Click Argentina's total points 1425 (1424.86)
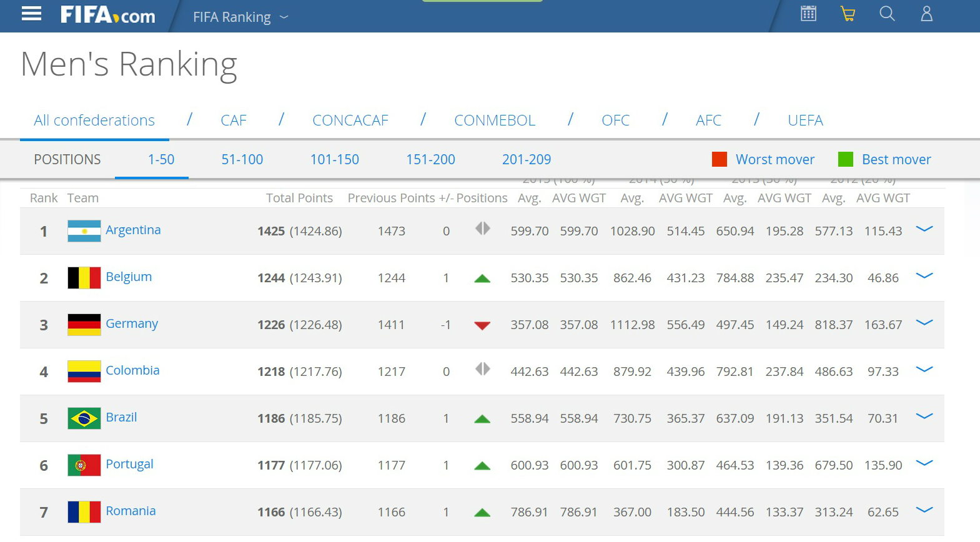This screenshot has height=542, width=980. coord(300,231)
